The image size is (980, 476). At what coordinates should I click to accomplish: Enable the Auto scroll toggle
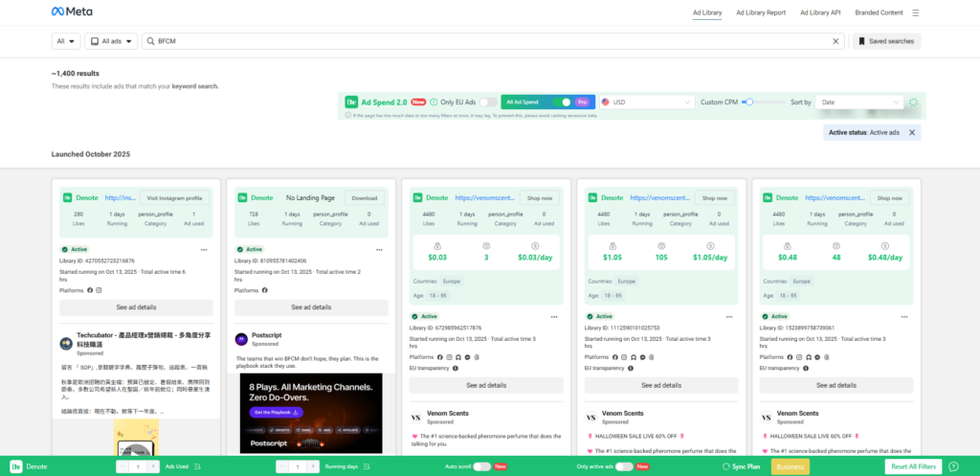(x=481, y=466)
